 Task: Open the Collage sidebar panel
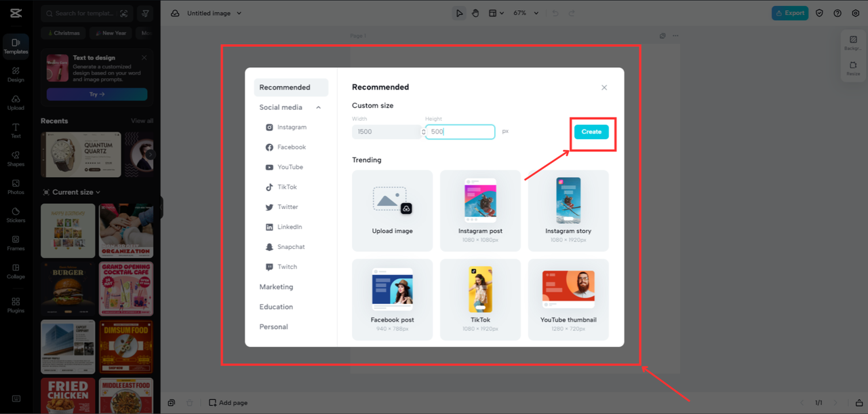point(16,271)
